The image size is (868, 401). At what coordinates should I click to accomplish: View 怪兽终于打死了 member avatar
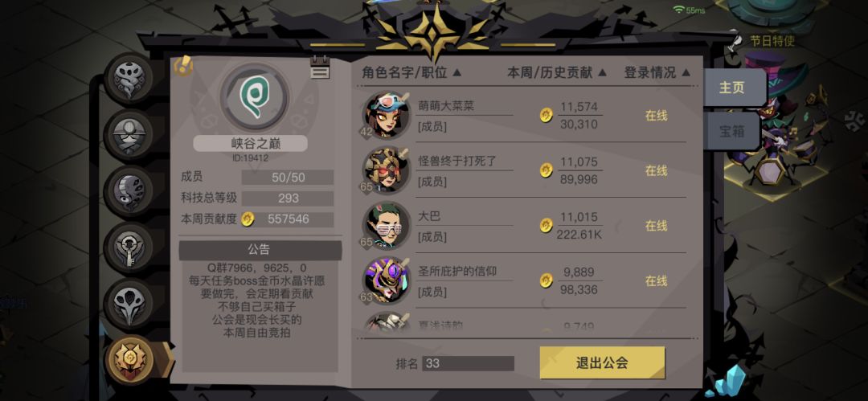(x=387, y=170)
